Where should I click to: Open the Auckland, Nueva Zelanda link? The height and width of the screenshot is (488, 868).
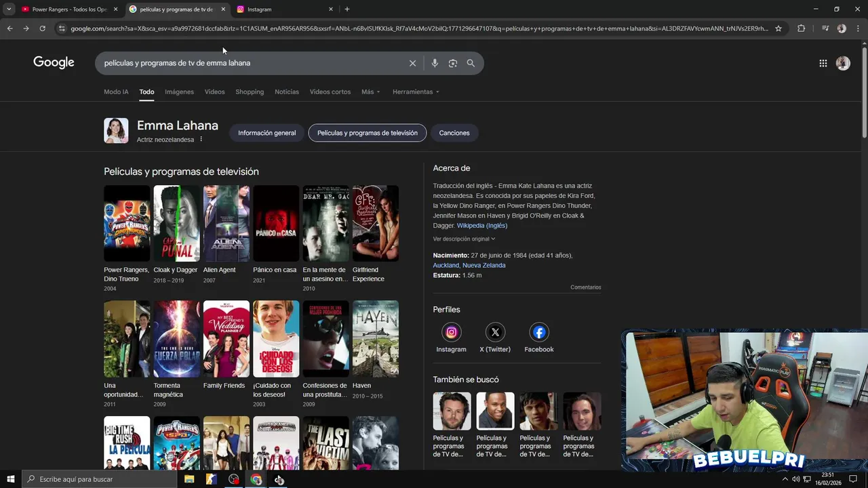(469, 266)
